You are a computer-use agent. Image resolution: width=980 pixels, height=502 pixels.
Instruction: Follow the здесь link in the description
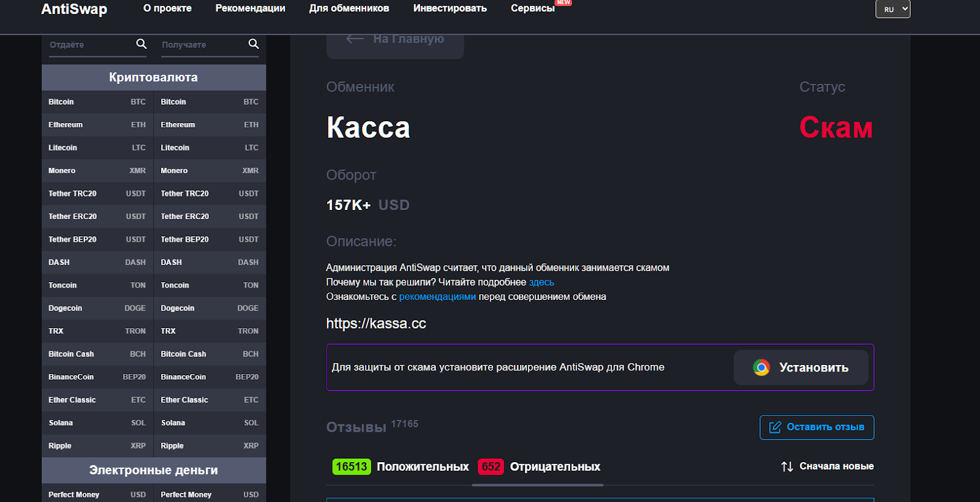(x=541, y=282)
